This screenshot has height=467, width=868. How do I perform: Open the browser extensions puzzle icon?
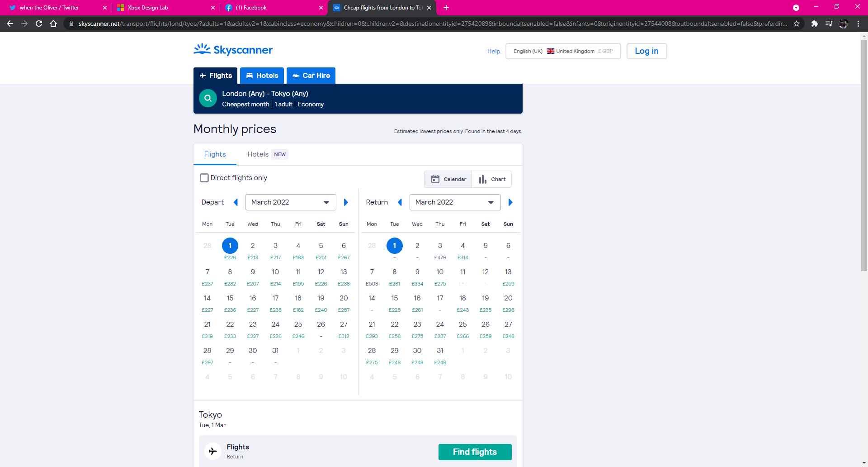(x=814, y=24)
